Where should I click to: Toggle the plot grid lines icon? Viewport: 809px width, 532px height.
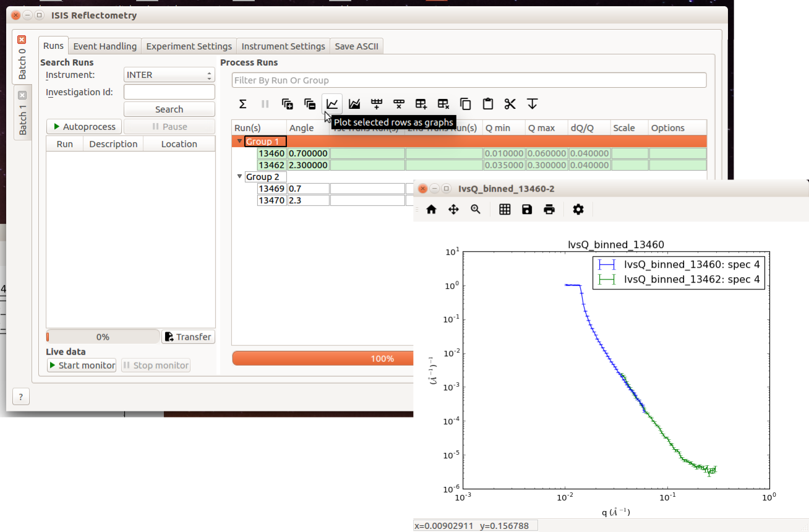coord(505,210)
